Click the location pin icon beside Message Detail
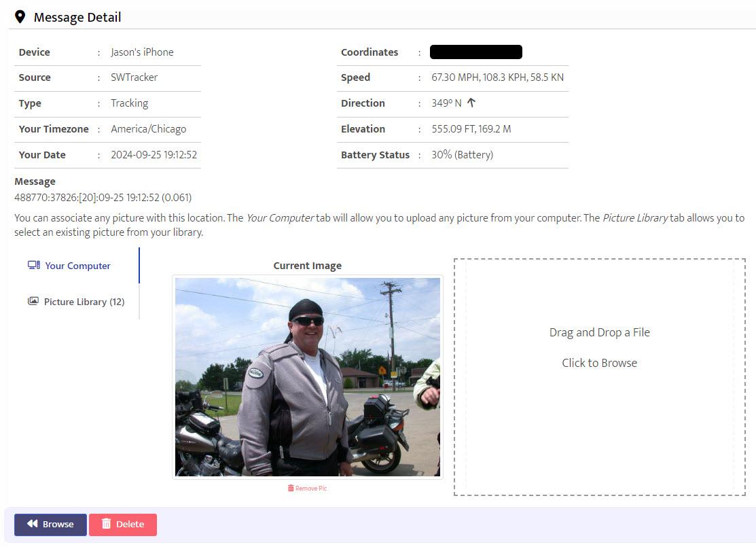 (x=20, y=17)
